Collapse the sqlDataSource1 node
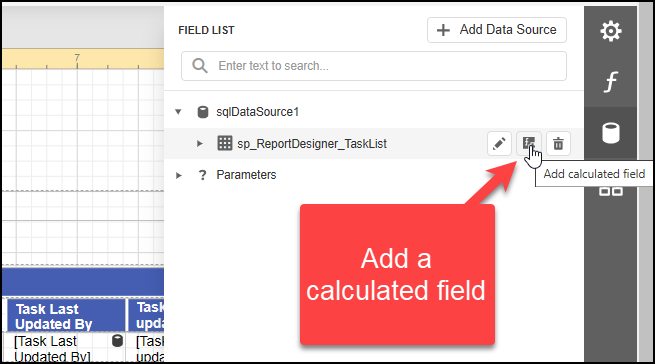The height and width of the screenshot is (364, 655). pos(178,112)
